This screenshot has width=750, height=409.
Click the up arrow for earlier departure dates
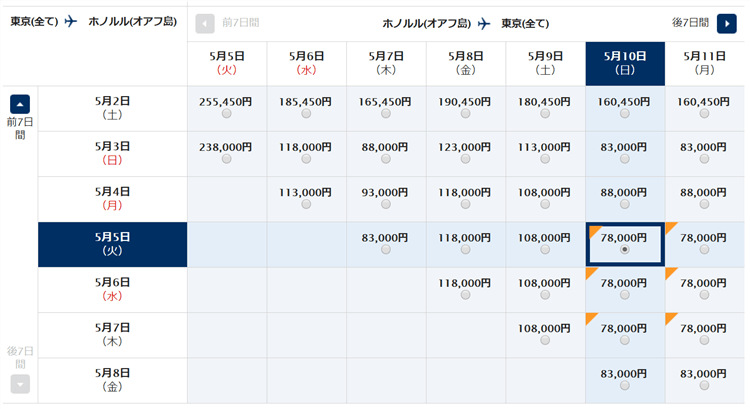click(20, 104)
